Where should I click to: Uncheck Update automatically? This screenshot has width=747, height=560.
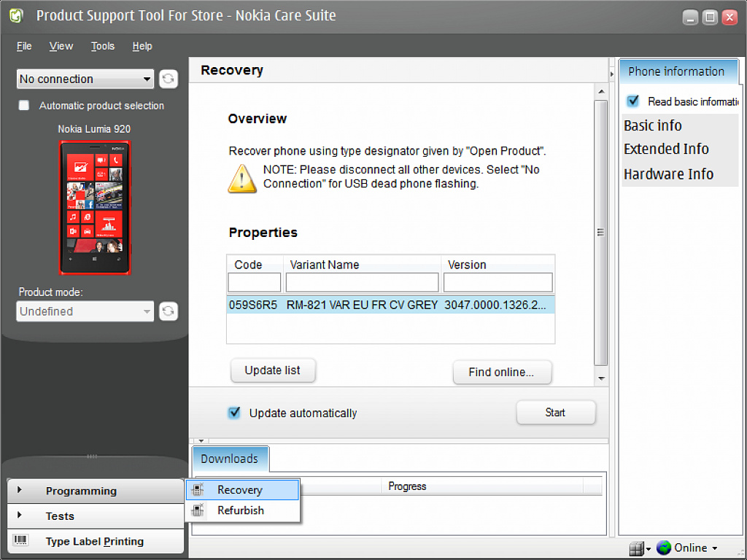click(234, 413)
